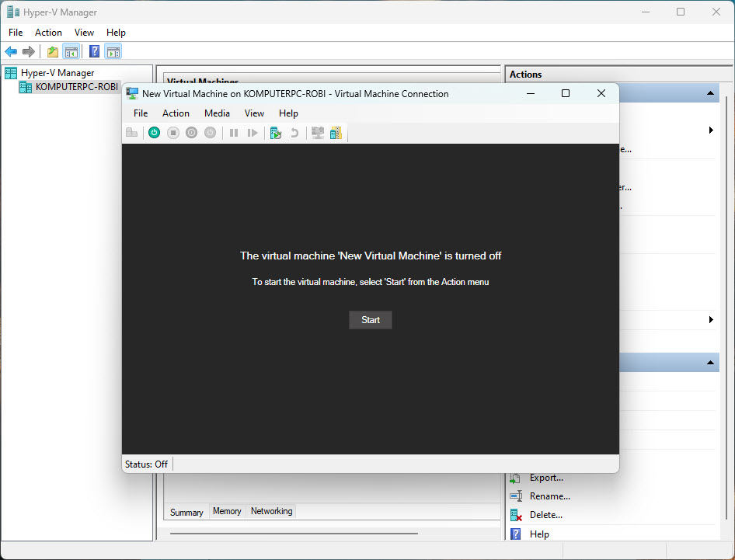Click the Back navigation arrow in Hyper-V Manager
The image size is (735, 560).
(x=11, y=51)
